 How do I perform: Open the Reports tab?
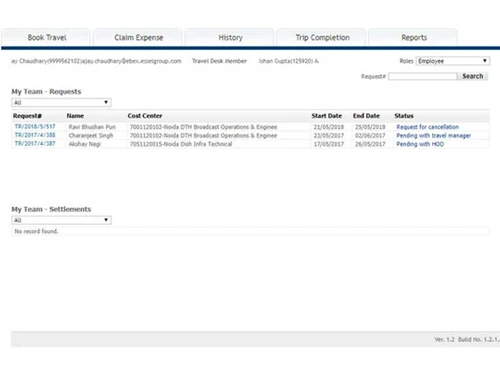click(414, 37)
